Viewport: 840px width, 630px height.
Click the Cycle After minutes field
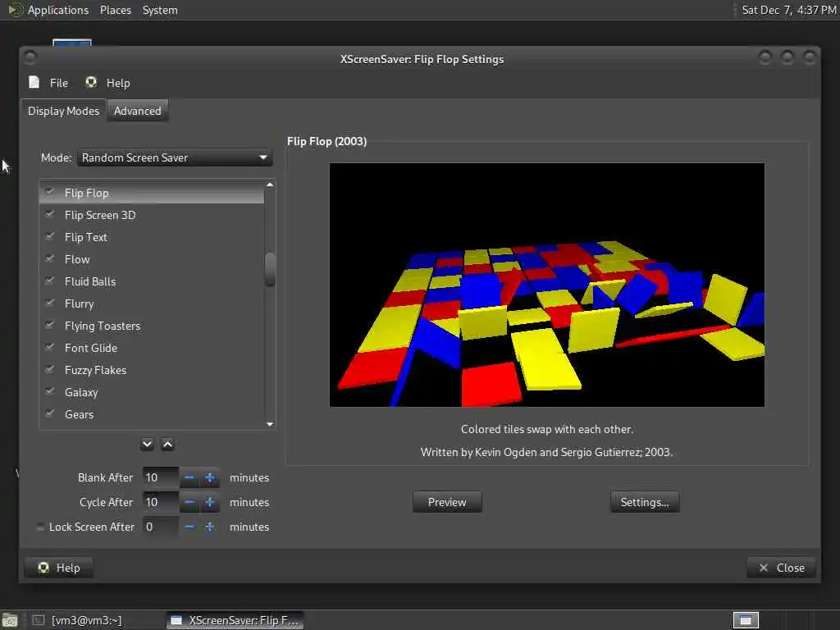(160, 502)
